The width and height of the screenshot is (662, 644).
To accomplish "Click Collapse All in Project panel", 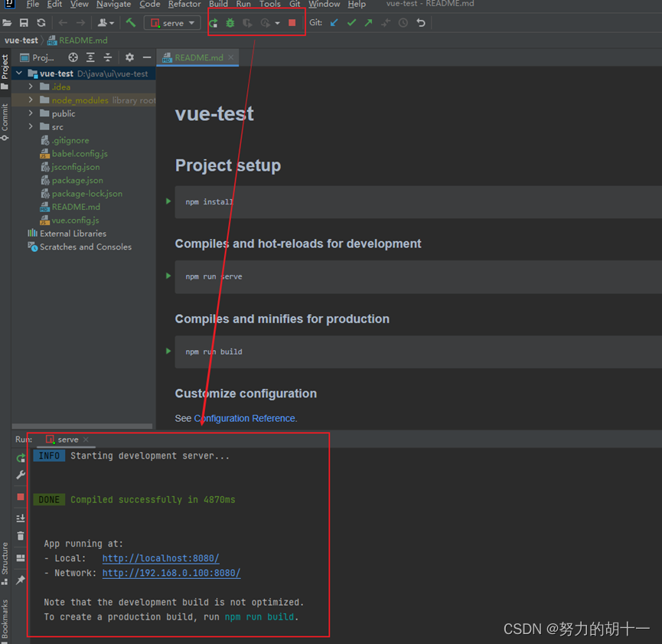I will [x=108, y=57].
